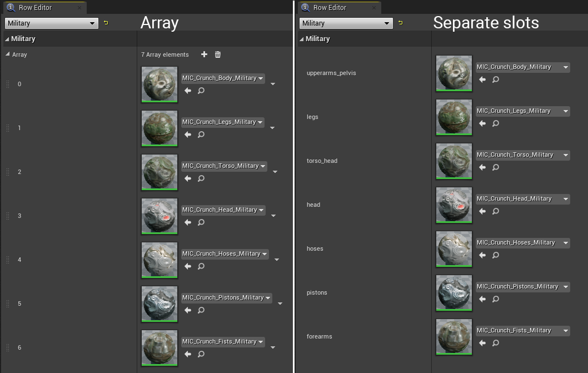Use selected asset arrow for upperarms_pelvis slot
Viewport: 588px width, 373px height.
click(482, 79)
